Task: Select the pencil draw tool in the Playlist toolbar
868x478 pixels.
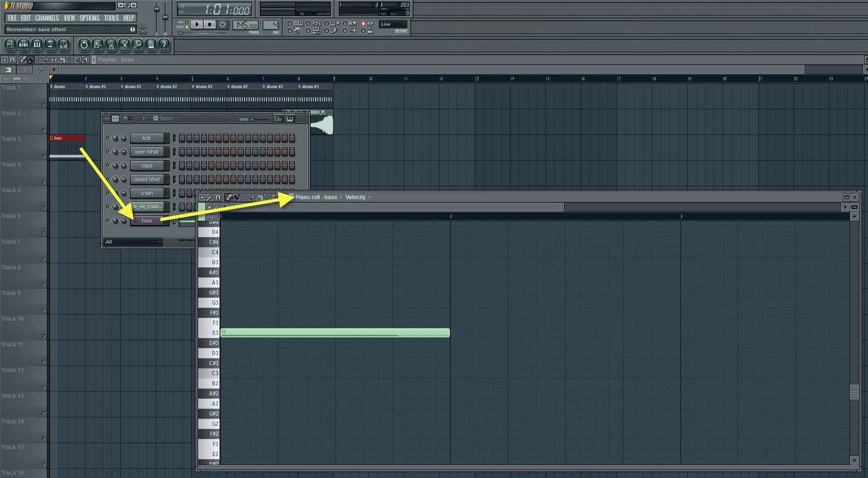Action: tap(23, 60)
